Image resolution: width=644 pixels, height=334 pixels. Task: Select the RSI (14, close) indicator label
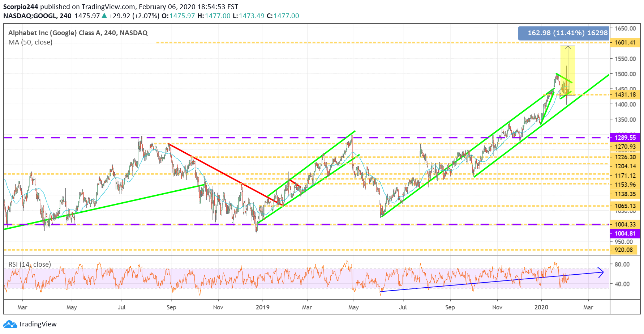(x=30, y=265)
